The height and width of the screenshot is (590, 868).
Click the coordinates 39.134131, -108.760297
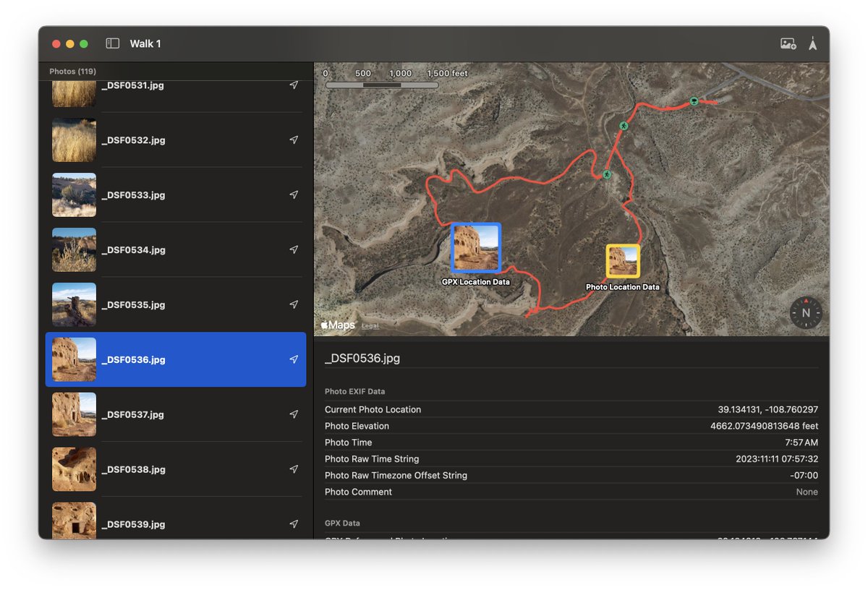pos(767,409)
